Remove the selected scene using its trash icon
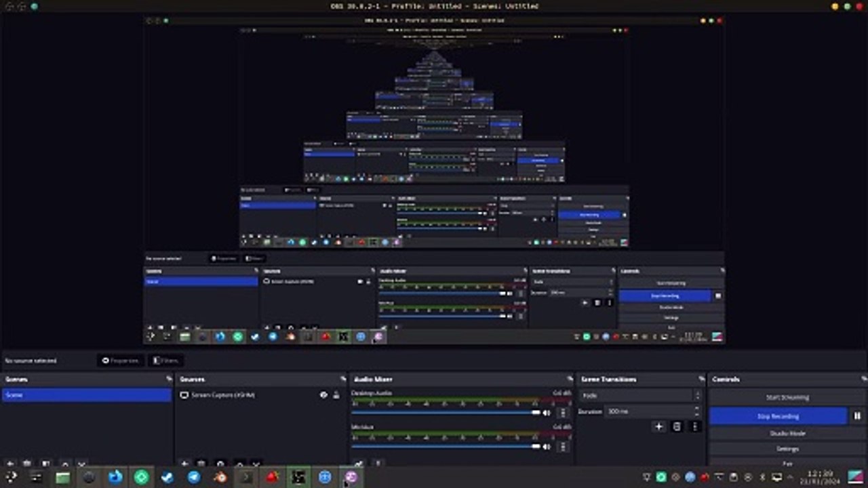Viewport: 868px width, 488px height. tap(27, 464)
